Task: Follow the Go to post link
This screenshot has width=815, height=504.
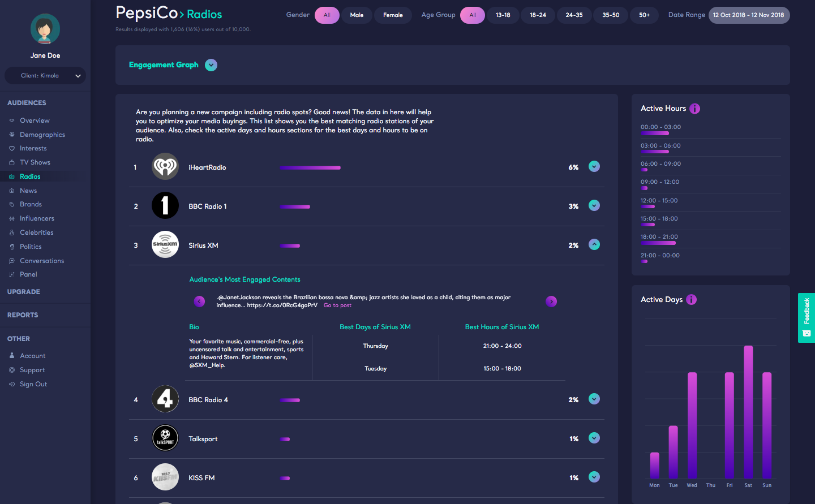Action: tap(337, 305)
